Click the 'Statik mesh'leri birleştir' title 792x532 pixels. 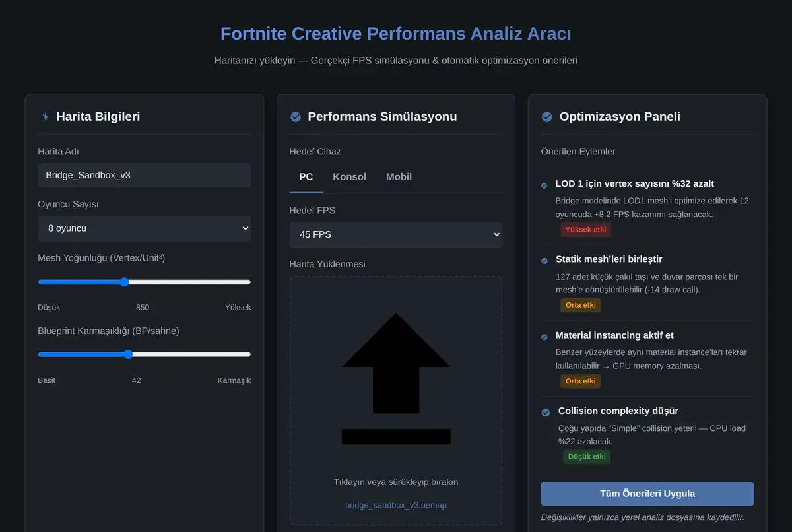(609, 259)
